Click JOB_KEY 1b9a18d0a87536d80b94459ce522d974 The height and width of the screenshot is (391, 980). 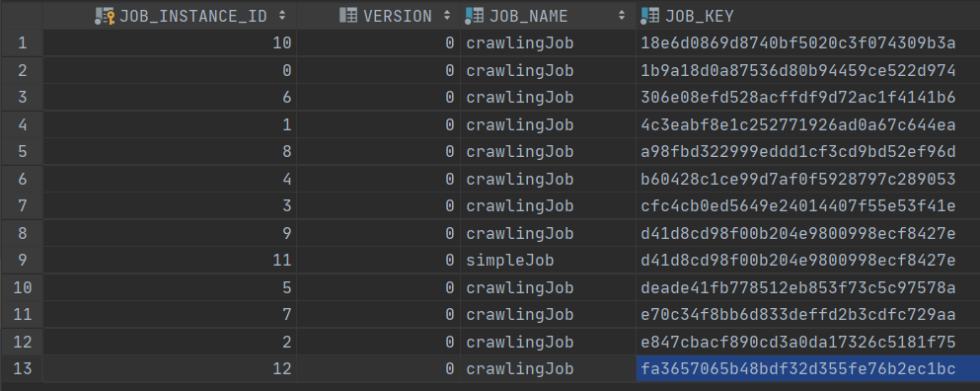click(x=808, y=70)
